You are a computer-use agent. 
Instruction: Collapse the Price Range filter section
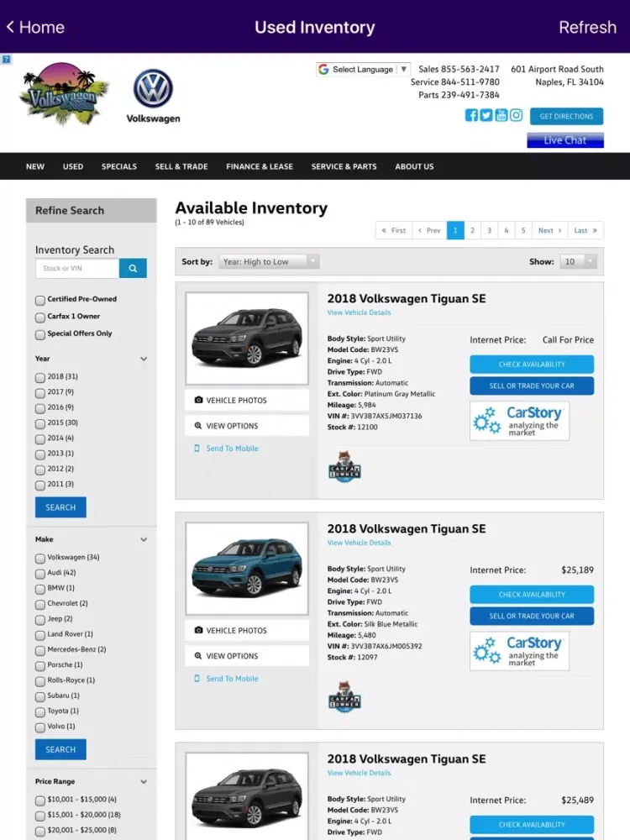click(144, 781)
